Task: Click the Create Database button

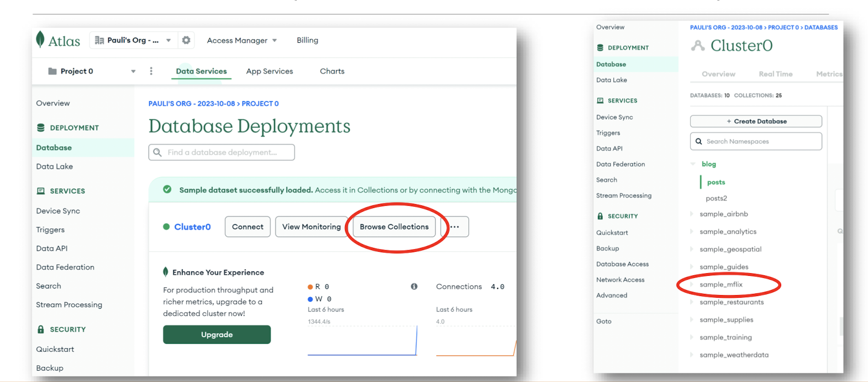Action: coord(756,121)
